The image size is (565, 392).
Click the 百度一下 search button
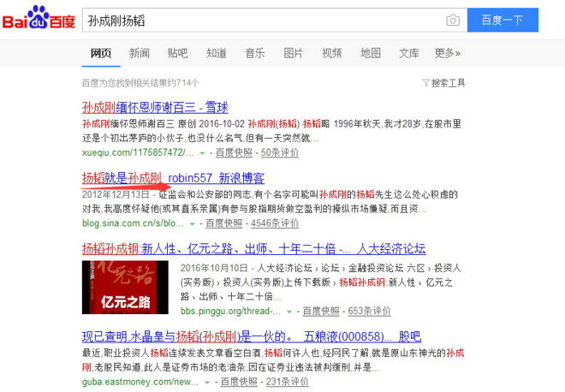click(x=503, y=21)
